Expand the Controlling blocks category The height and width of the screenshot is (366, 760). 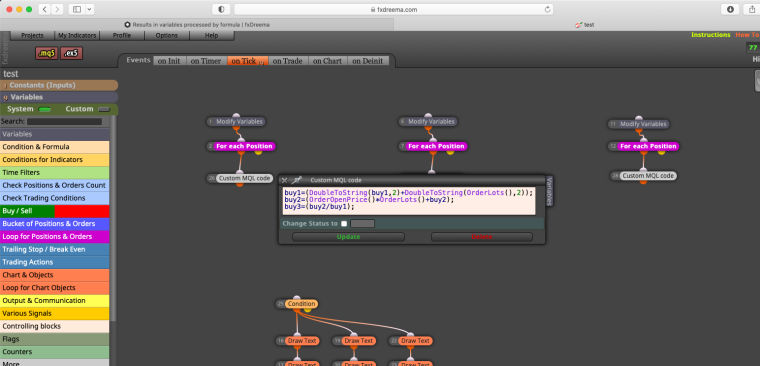click(55, 326)
